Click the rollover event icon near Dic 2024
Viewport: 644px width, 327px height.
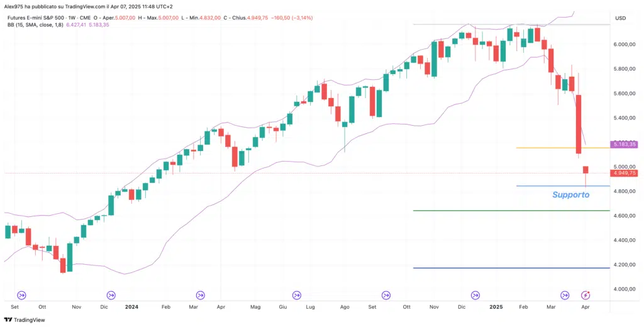[x=475, y=294]
